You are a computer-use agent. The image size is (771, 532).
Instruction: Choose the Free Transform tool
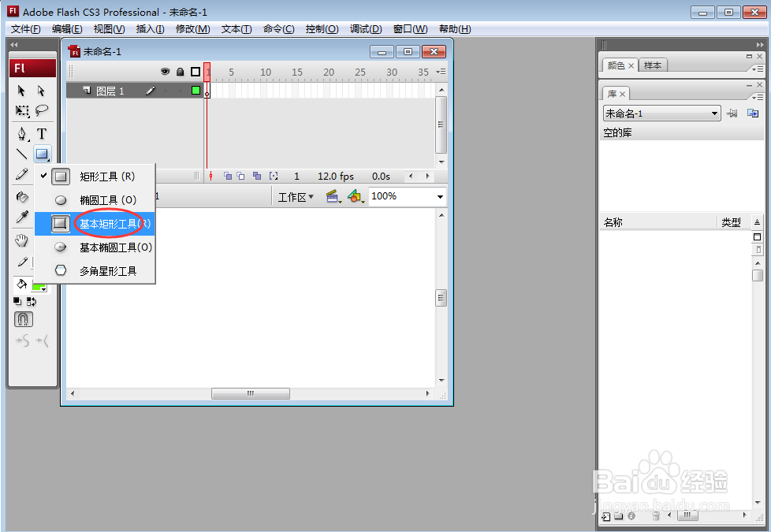pos(21,110)
